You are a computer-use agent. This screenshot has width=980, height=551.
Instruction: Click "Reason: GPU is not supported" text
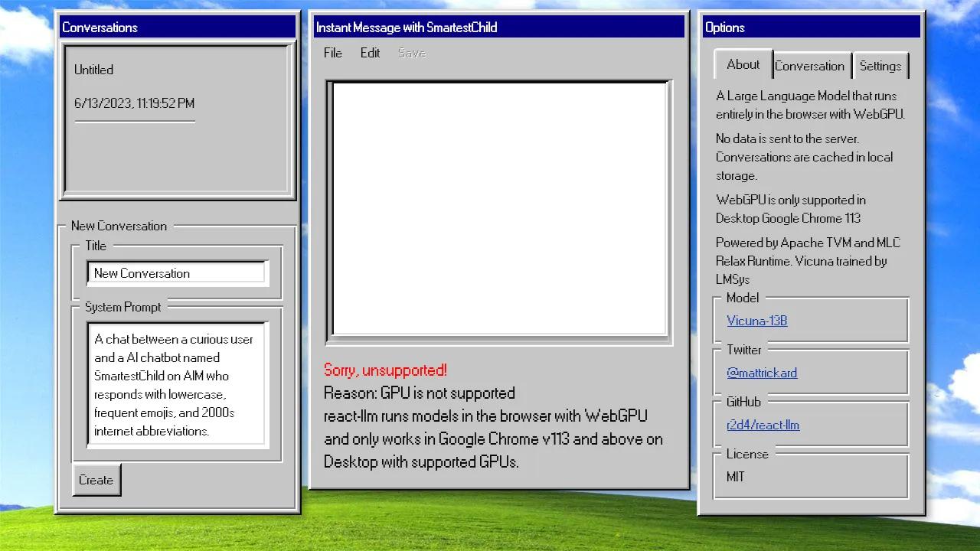pyautogui.click(x=420, y=393)
